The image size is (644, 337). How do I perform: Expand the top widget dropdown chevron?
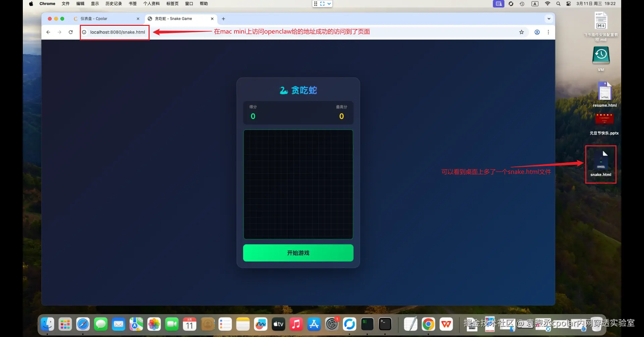329,4
